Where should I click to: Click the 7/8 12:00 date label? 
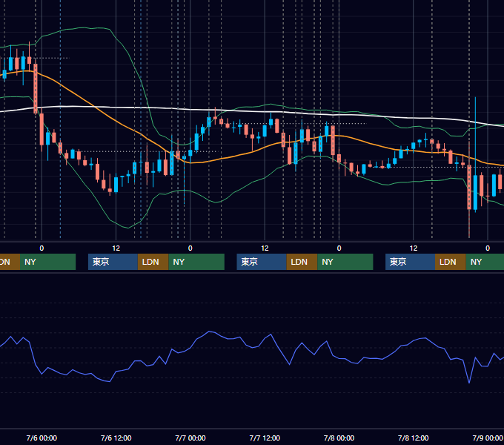(x=413, y=438)
